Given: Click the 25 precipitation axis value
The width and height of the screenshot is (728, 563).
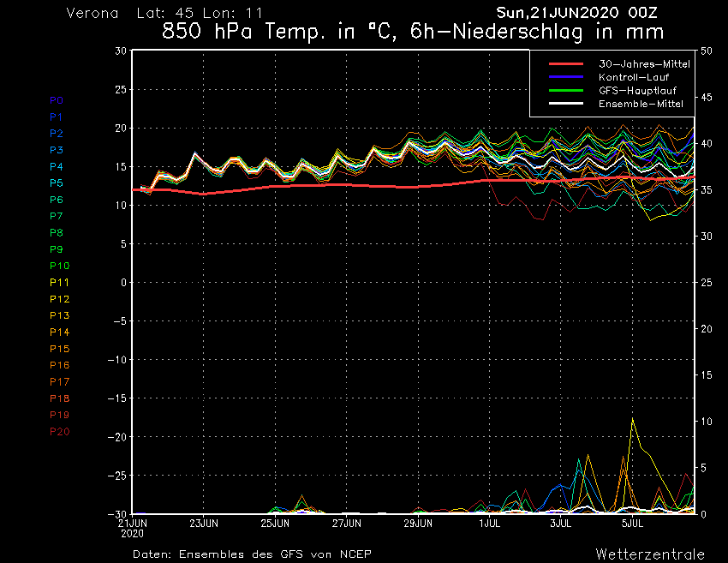Looking at the screenshot, I should pos(707,283).
